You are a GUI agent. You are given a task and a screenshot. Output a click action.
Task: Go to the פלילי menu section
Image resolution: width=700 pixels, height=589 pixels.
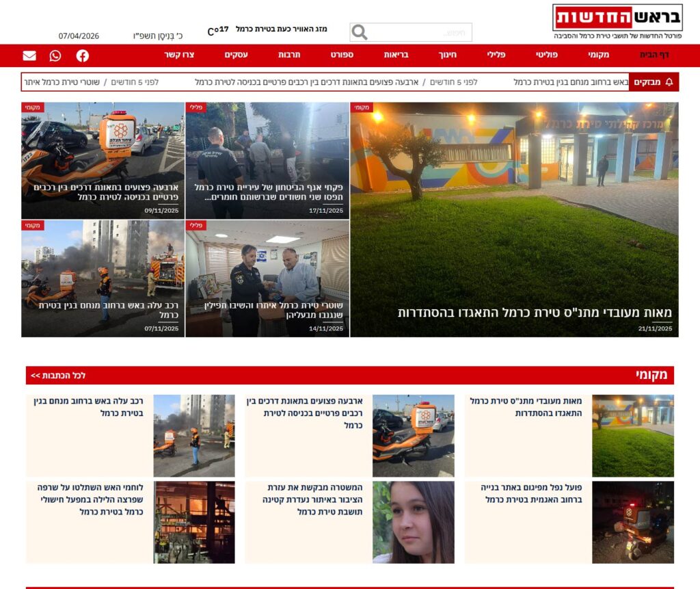496,55
